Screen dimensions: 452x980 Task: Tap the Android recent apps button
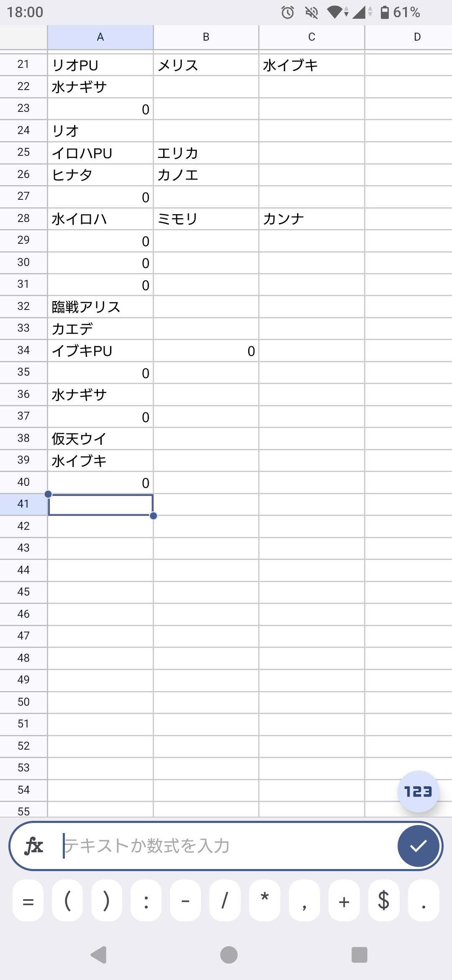pos(360,955)
